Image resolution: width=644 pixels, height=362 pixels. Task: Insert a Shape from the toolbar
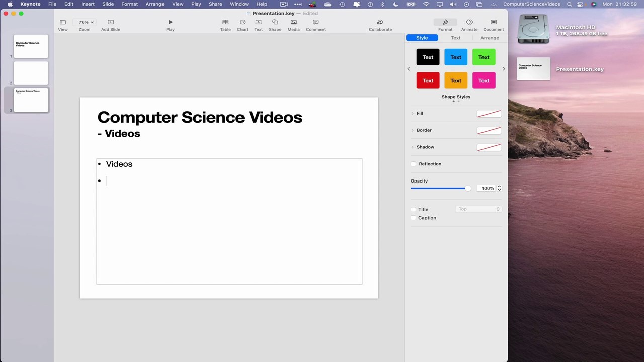(275, 22)
